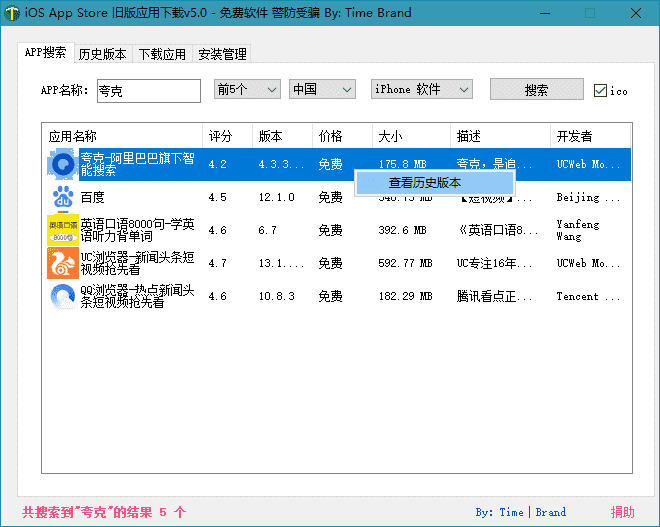This screenshot has width=660, height=527.
Task: Expand the 中国 region dropdown
Action: (322, 89)
